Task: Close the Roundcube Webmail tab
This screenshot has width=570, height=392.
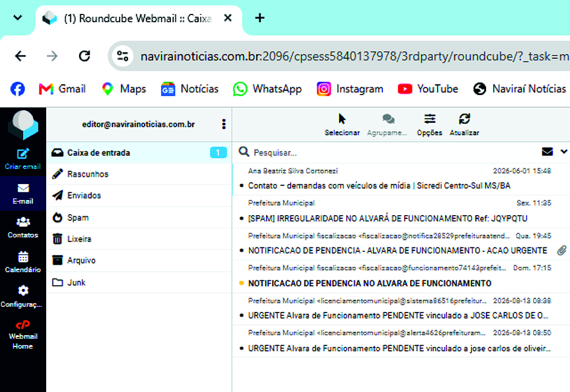Action: point(228,18)
